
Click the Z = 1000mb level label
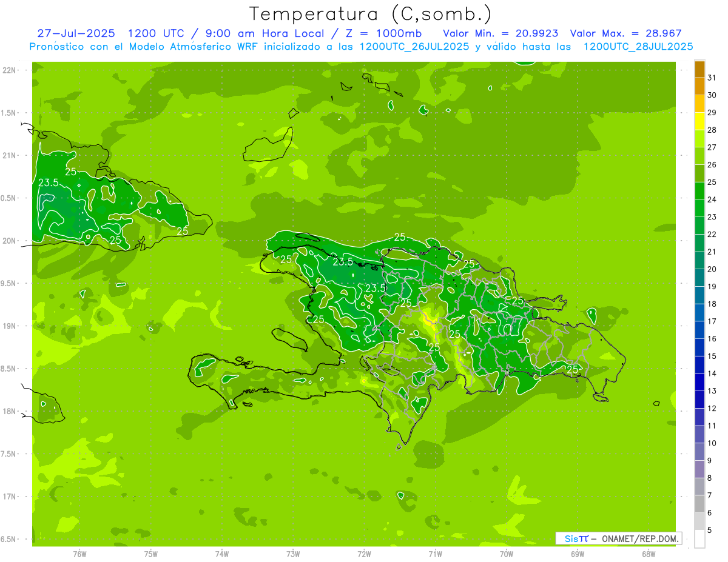383,34
